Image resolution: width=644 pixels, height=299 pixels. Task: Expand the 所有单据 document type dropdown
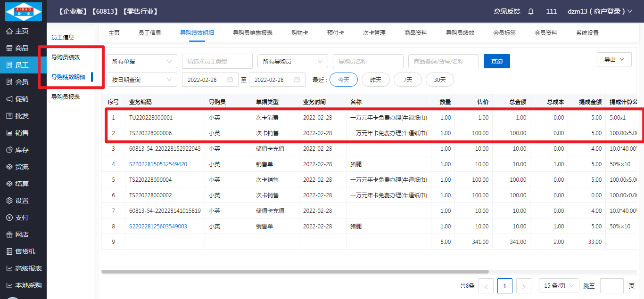(142, 61)
